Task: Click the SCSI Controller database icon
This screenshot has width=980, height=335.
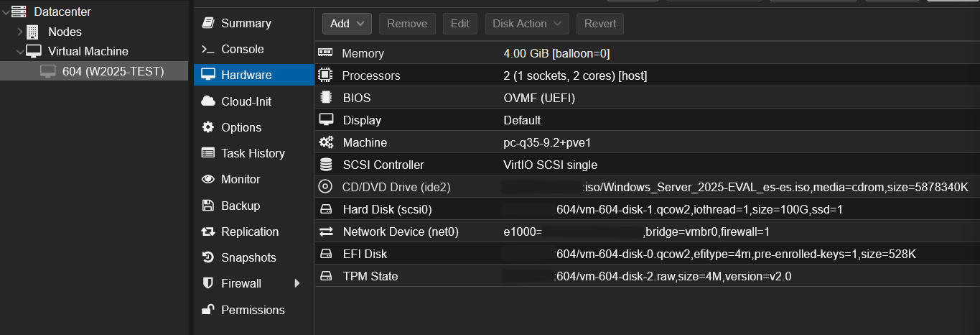Action: coord(325,165)
